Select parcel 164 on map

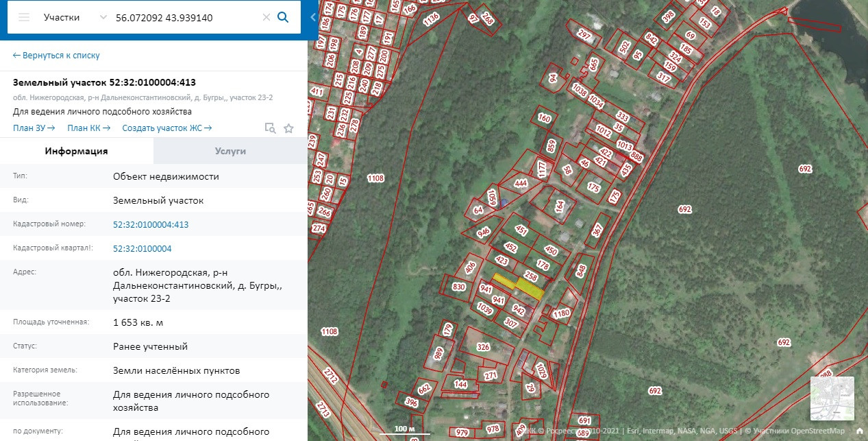pyautogui.click(x=559, y=204)
